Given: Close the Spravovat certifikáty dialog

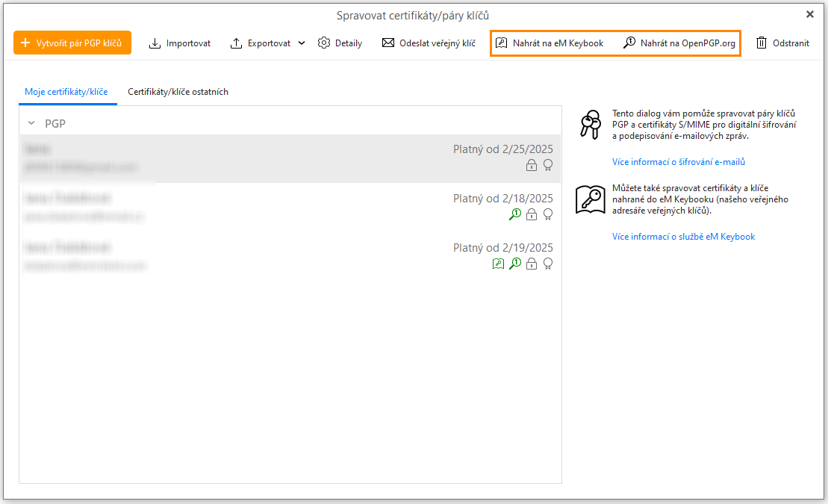Looking at the screenshot, I should tap(810, 14).
